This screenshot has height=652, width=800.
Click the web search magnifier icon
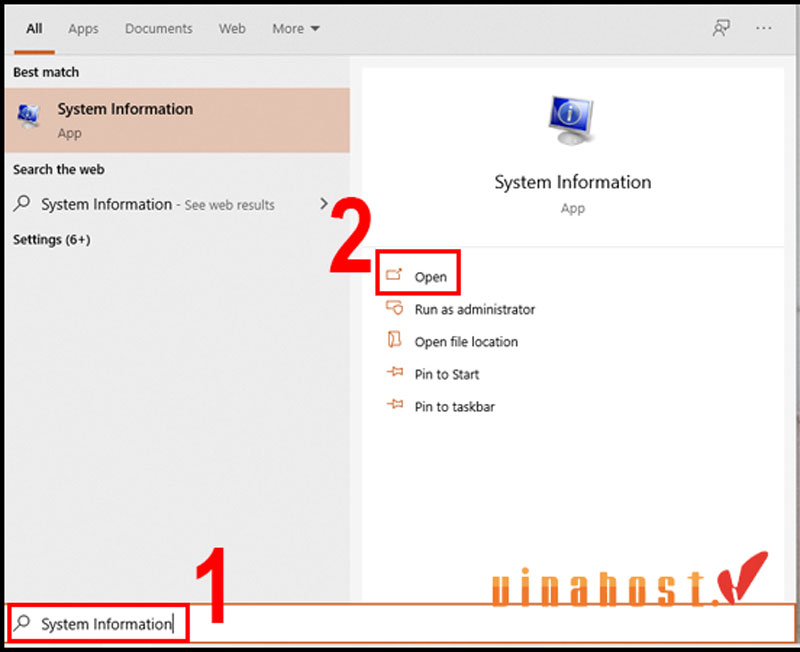click(22, 204)
